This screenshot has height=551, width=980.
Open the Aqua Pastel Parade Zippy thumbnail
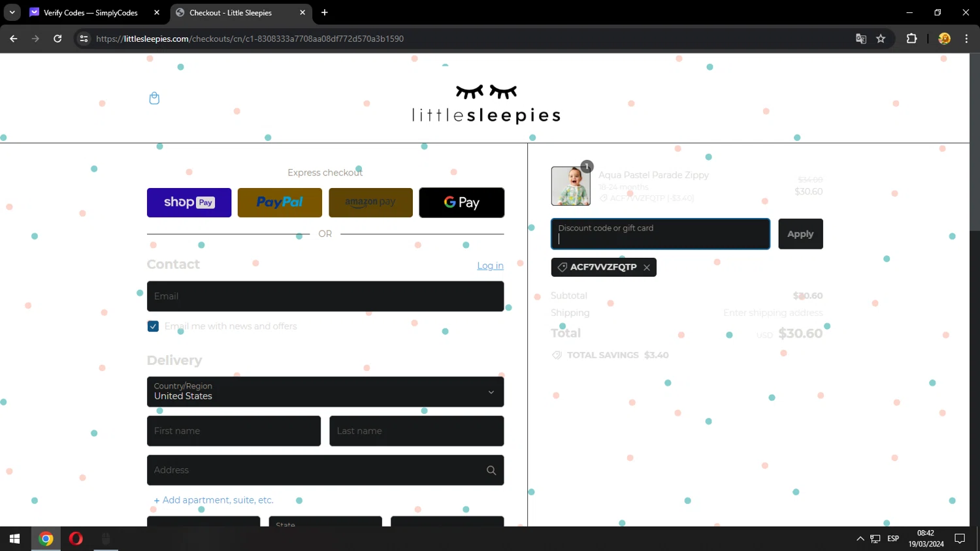(570, 186)
